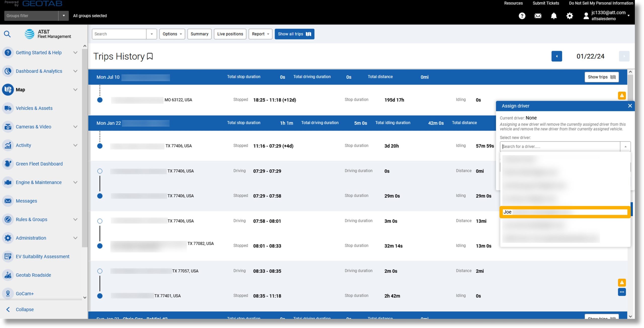Select stop marker at 08:01 - 08:33
The height and width of the screenshot is (328, 644).
pos(100,246)
